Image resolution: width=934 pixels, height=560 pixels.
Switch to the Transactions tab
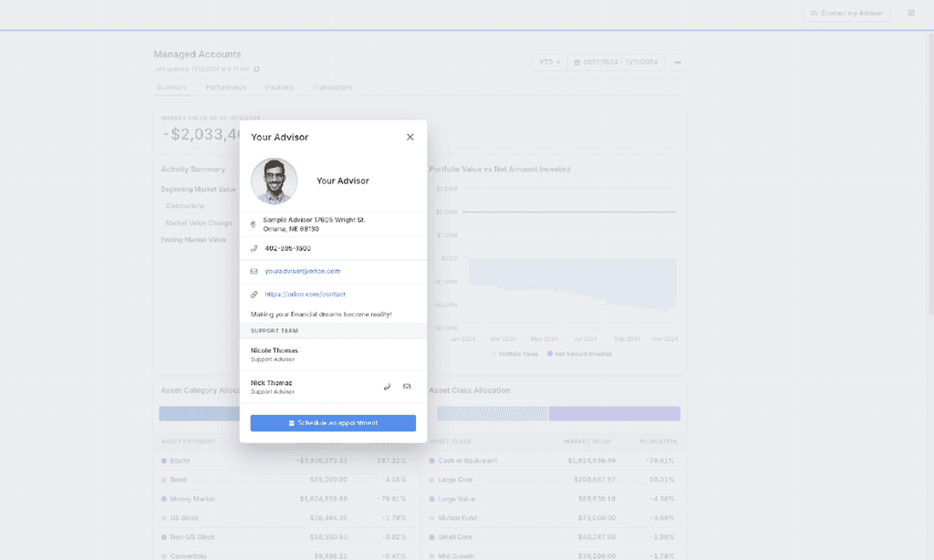pyautogui.click(x=333, y=88)
